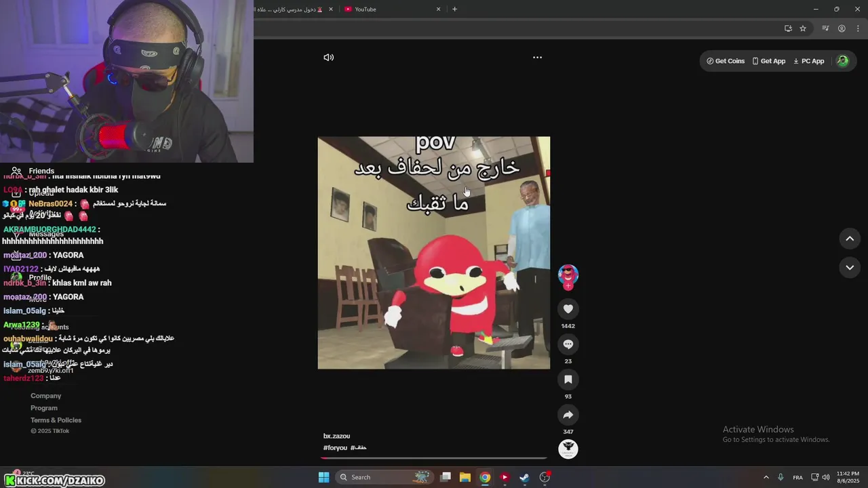
Task: Open the comments bubble with 23 comments
Action: pyautogui.click(x=568, y=344)
